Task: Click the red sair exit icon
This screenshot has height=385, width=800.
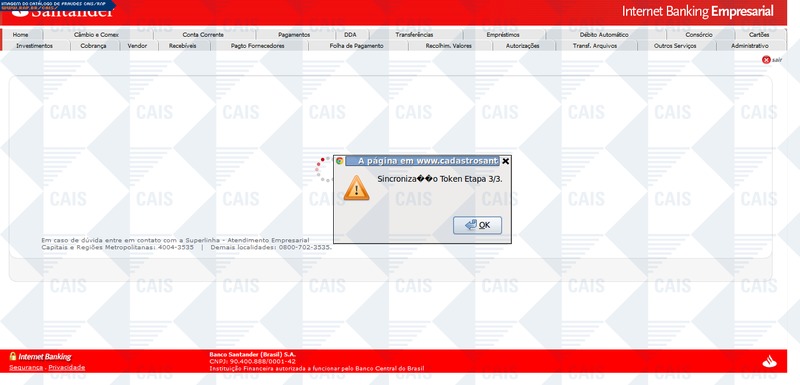Action: [766, 60]
